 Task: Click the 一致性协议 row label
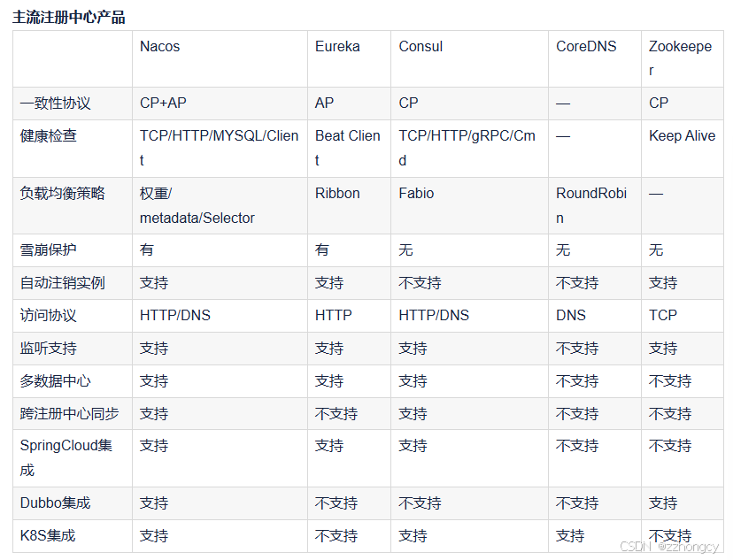click(55, 104)
